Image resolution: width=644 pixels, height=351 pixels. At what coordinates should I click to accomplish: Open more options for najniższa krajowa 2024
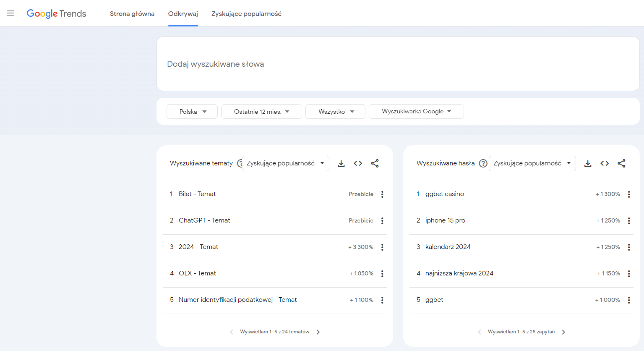coord(629,274)
